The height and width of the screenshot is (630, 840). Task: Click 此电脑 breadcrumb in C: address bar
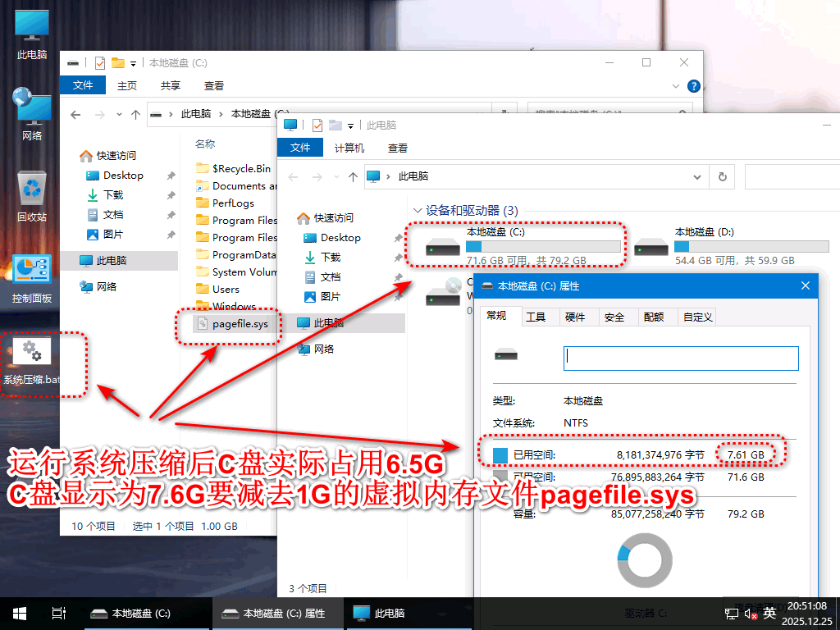click(196, 113)
